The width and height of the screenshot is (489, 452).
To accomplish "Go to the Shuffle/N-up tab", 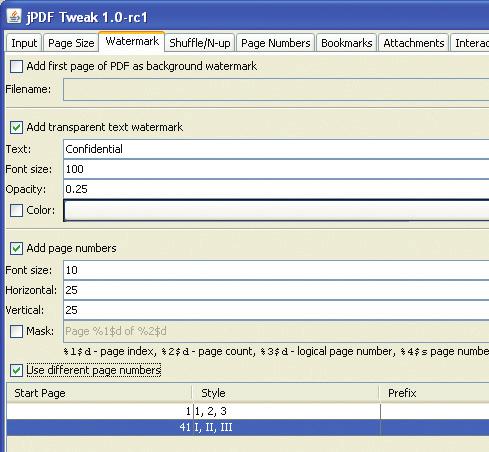I will 200,43.
